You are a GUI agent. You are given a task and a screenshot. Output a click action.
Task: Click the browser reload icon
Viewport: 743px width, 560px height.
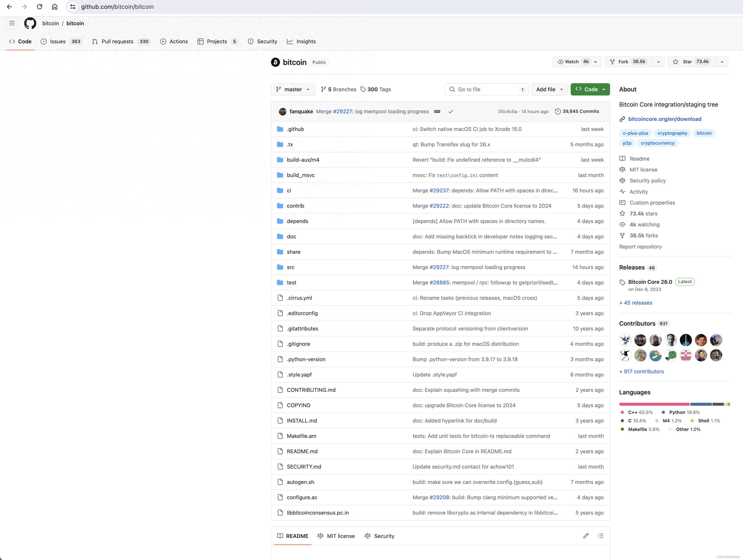coord(40,7)
